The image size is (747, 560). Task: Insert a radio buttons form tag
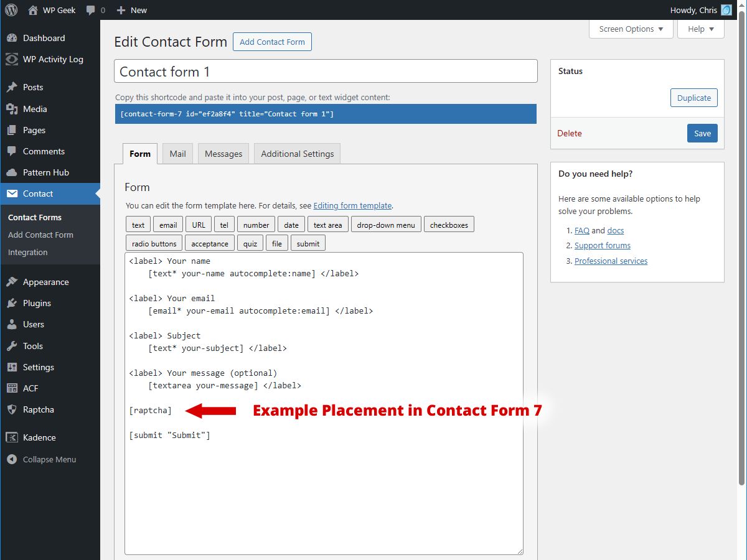154,243
